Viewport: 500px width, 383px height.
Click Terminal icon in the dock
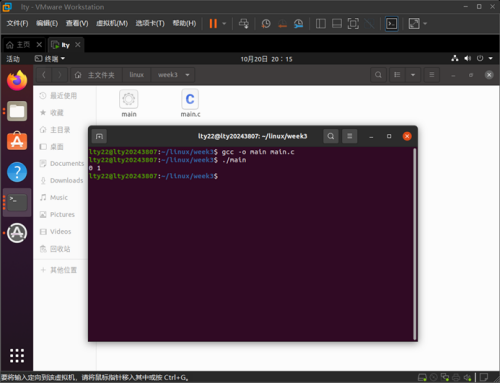pyautogui.click(x=17, y=202)
